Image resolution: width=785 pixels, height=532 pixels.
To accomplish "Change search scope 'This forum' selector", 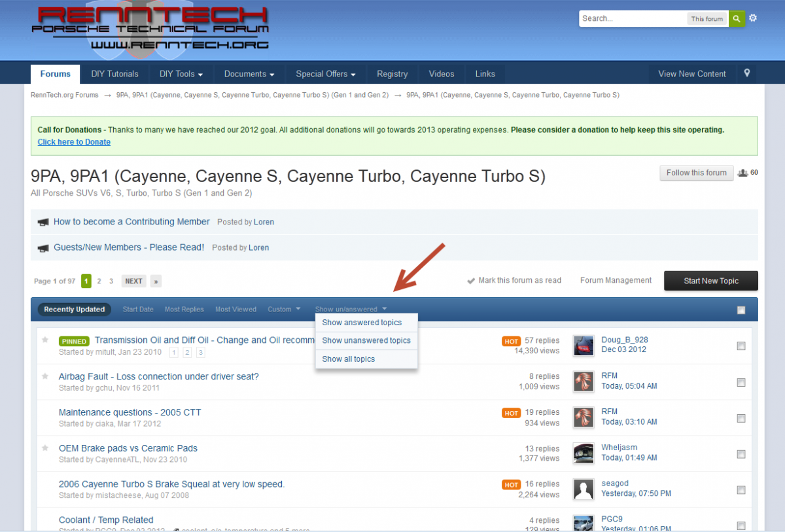I will coord(707,19).
